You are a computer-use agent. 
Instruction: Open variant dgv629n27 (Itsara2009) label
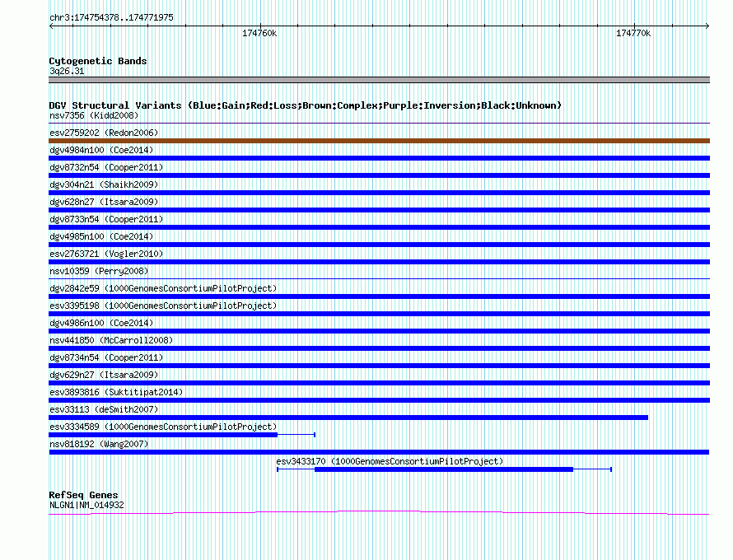pyautogui.click(x=104, y=375)
